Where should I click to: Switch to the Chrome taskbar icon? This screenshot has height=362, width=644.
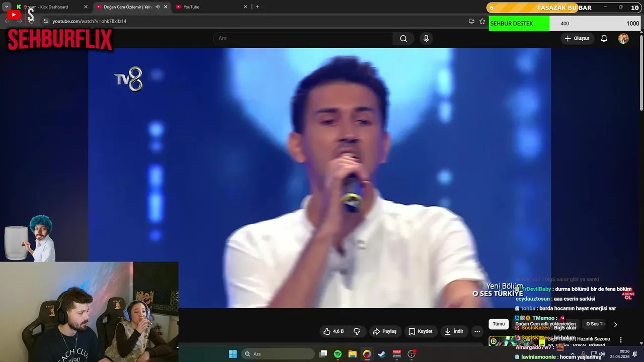pyautogui.click(x=367, y=354)
